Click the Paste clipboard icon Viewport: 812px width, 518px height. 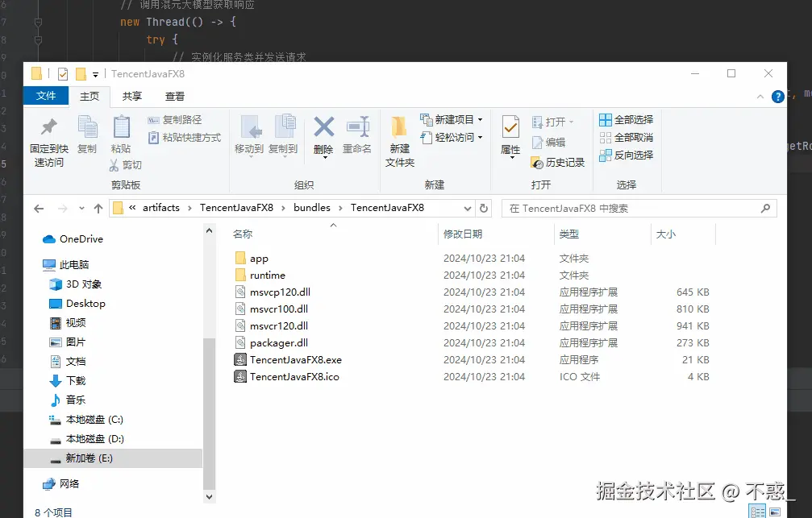(x=121, y=126)
